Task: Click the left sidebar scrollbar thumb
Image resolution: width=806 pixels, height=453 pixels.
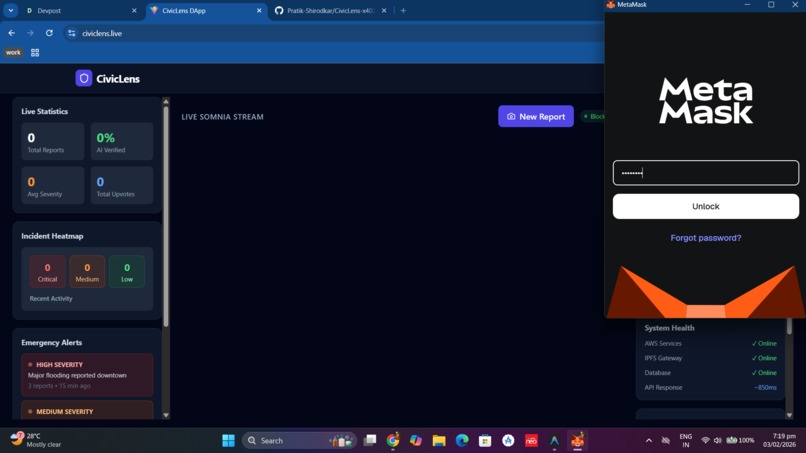Action: 166,216
